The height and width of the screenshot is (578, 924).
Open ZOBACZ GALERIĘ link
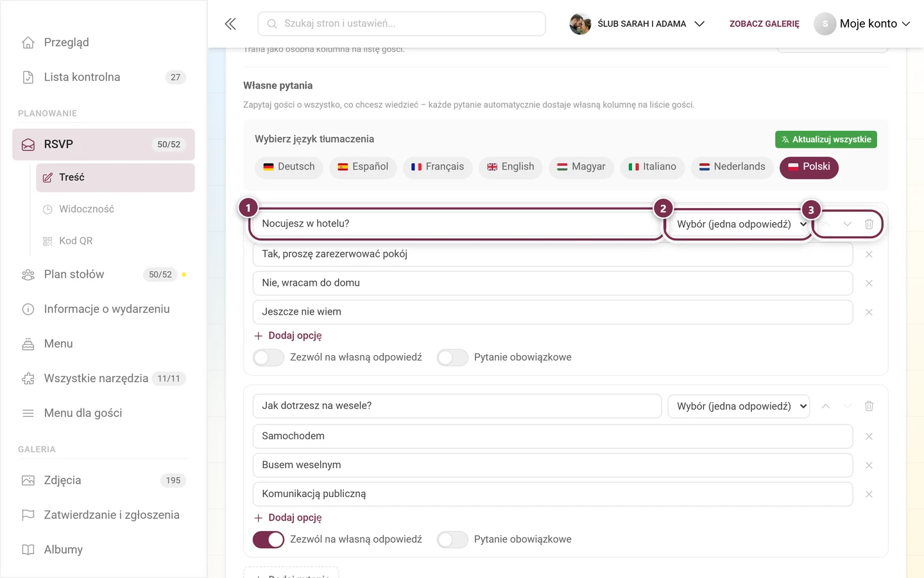coord(764,24)
